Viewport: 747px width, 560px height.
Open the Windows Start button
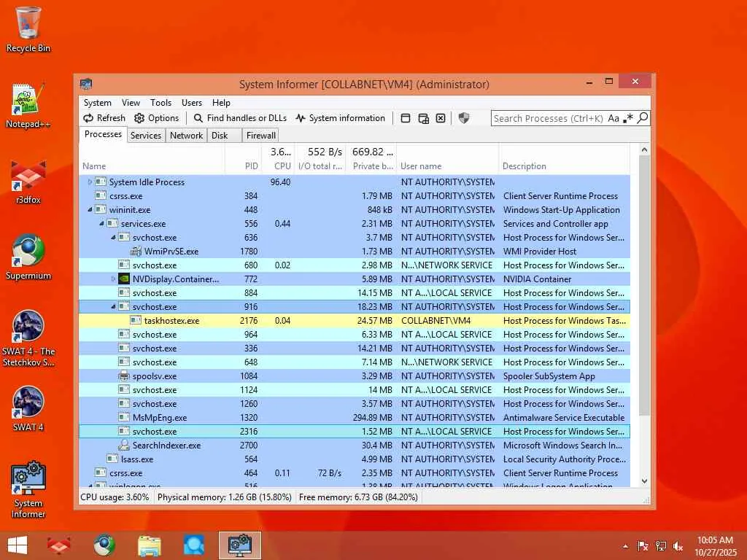pyautogui.click(x=18, y=545)
